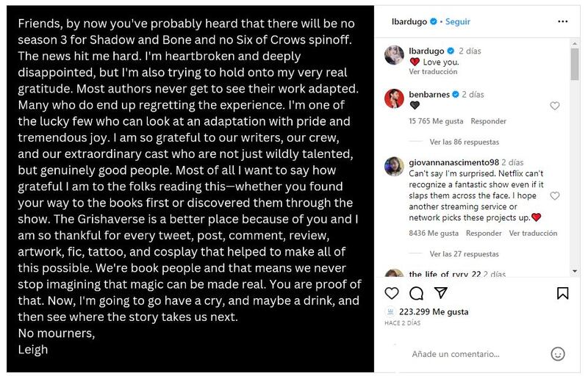Click the "Añade un comentario..." field
The width and height of the screenshot is (588, 379).
point(470,354)
